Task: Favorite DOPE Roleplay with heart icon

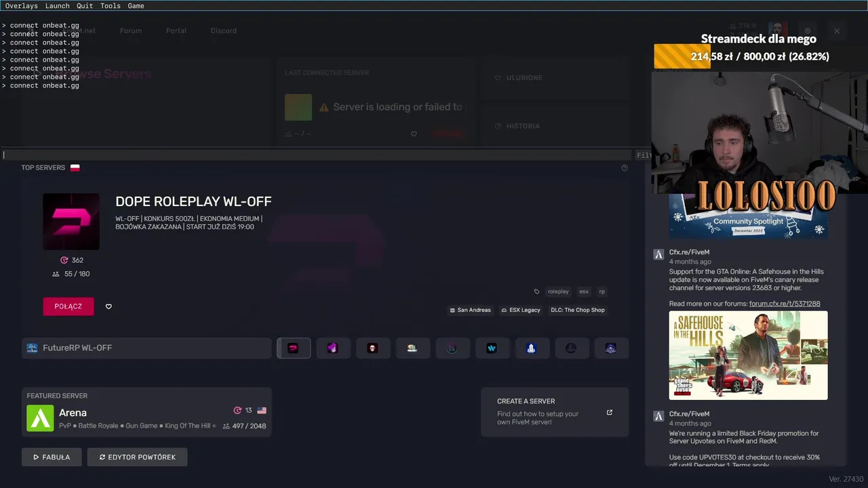Action: 108,306
